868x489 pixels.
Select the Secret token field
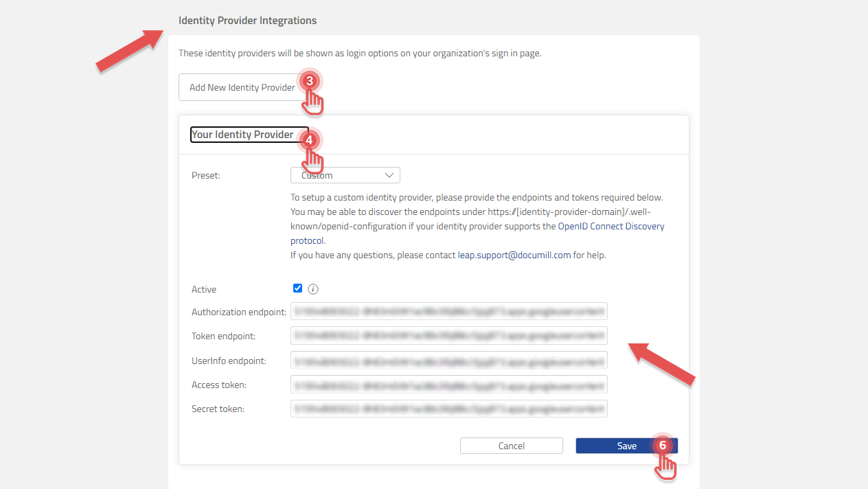click(448, 408)
